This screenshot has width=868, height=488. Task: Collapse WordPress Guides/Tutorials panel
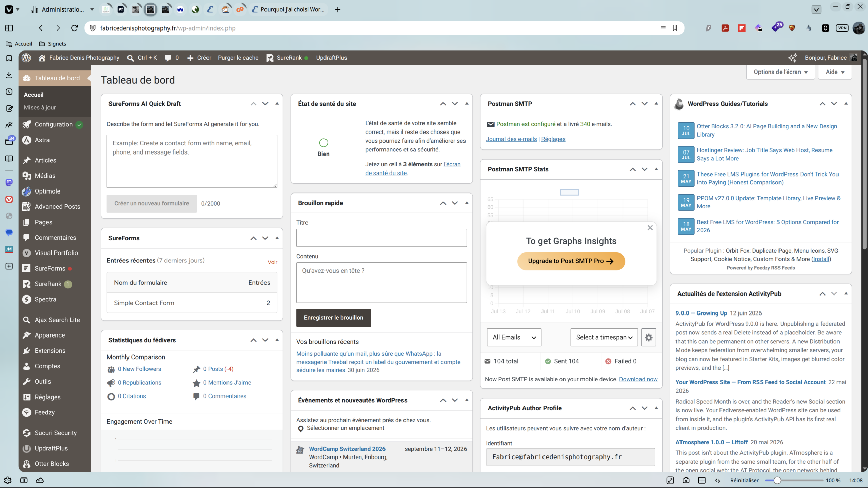pos(846,104)
